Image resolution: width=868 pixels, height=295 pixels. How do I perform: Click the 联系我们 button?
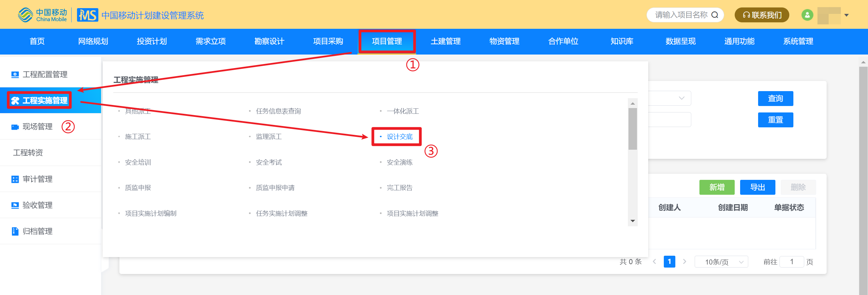(762, 15)
